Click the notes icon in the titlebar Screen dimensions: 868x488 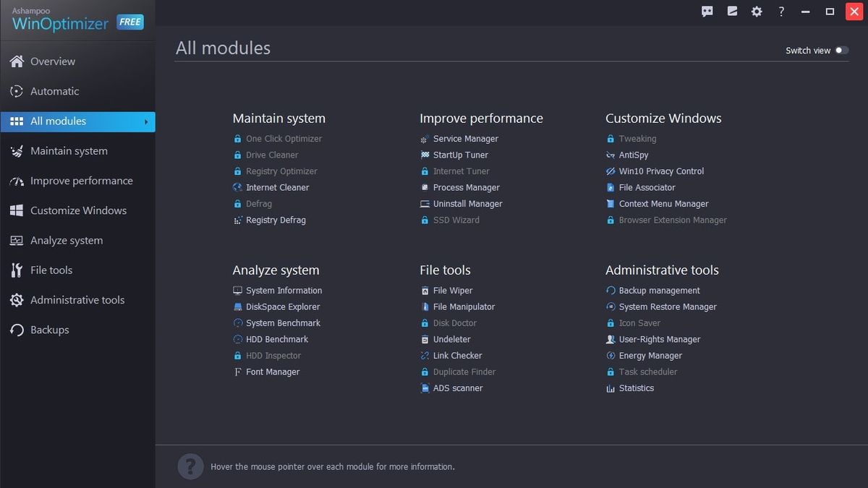tap(732, 12)
